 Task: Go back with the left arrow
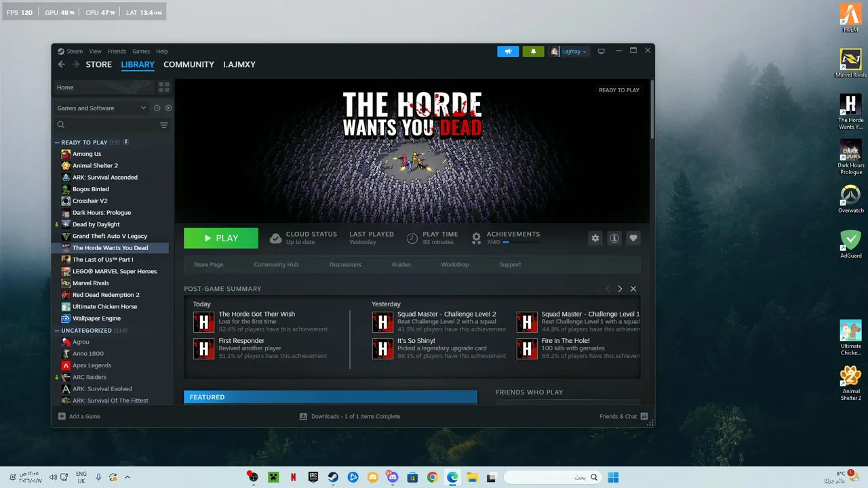pyautogui.click(x=61, y=64)
